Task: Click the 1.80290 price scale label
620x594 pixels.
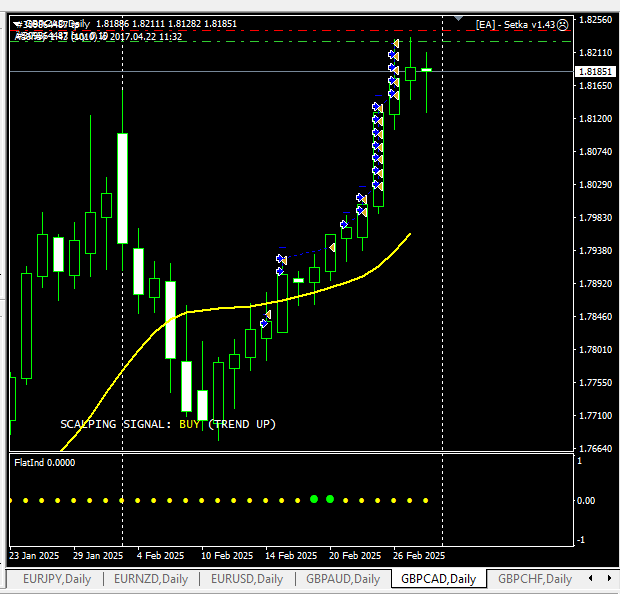Action: [x=595, y=185]
